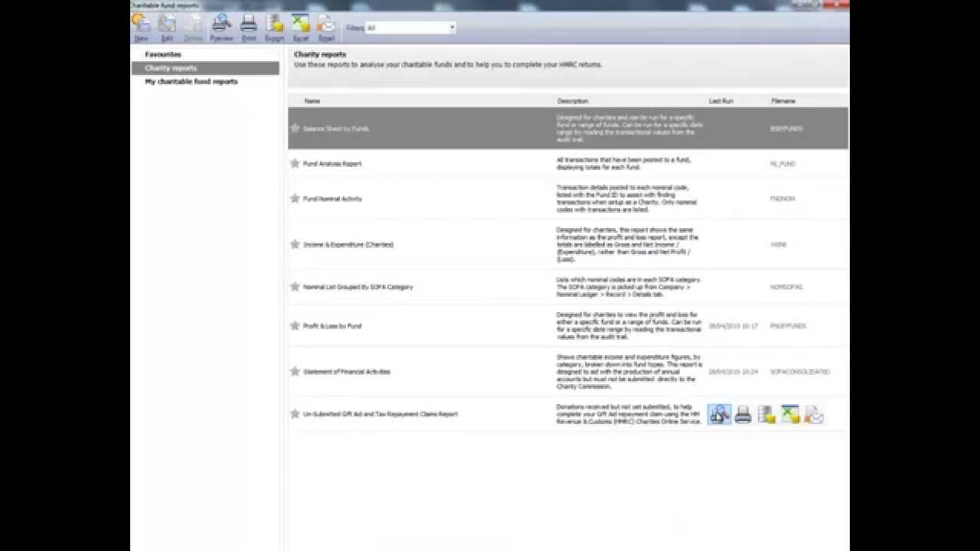Click the Preview toolbar icon
This screenshot has width=980, height=551.
tap(221, 27)
